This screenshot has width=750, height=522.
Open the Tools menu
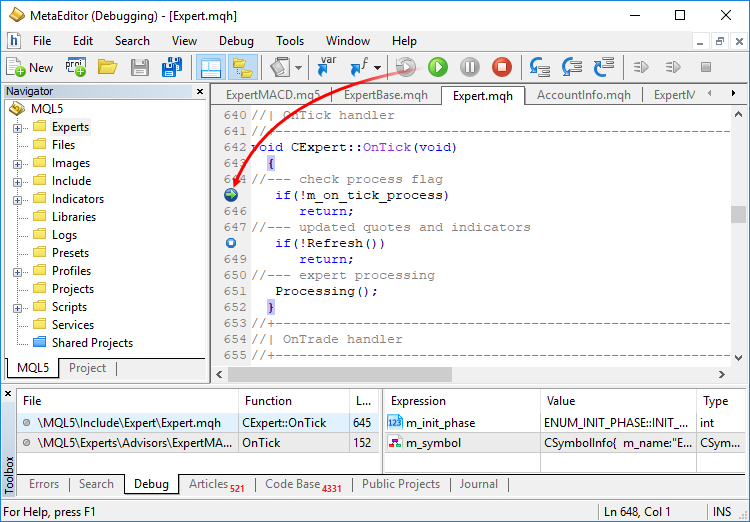point(289,41)
